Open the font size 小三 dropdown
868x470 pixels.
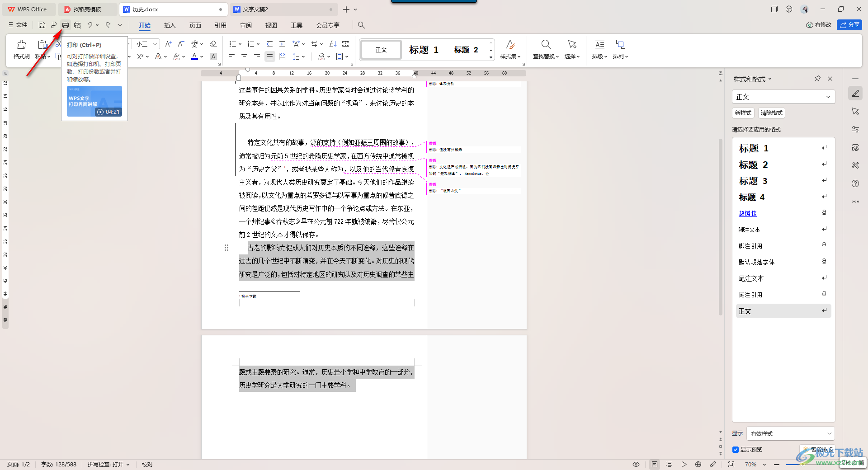point(155,44)
